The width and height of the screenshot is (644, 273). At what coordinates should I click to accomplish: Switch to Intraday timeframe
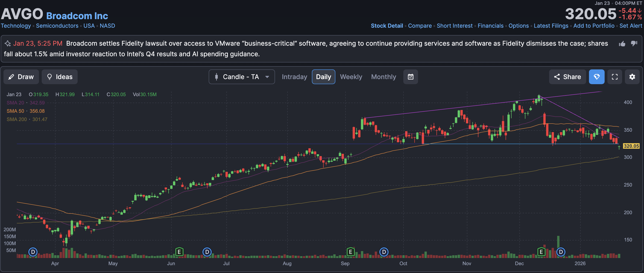pos(294,77)
